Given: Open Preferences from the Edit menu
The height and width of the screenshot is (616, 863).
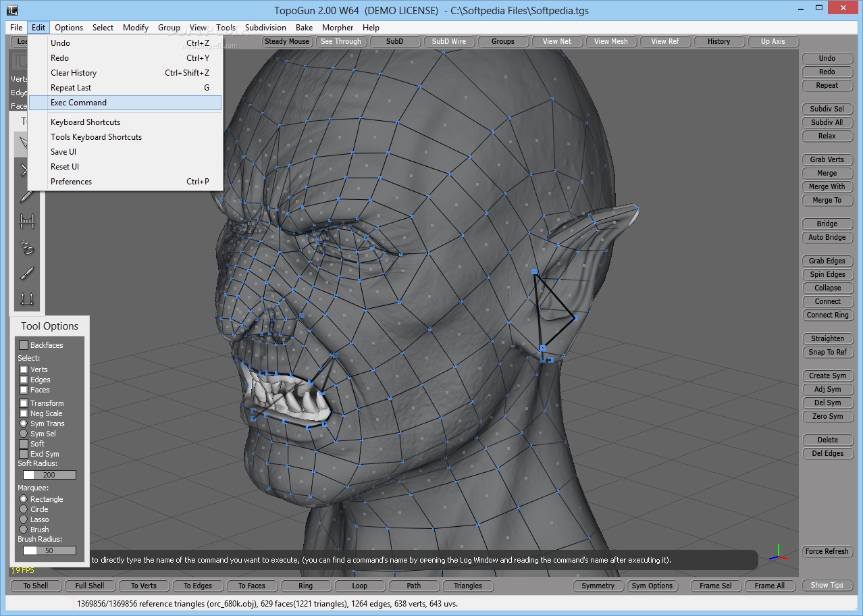Looking at the screenshot, I should pyautogui.click(x=126, y=182).
